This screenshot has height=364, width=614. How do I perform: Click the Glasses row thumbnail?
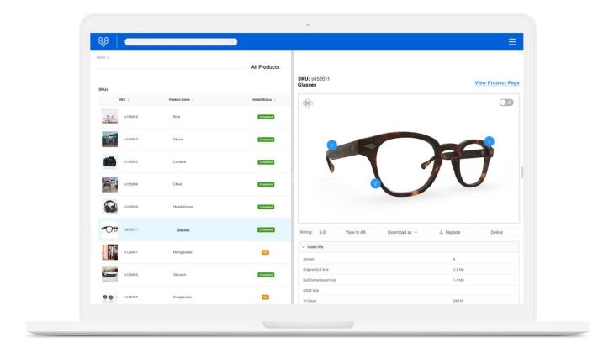(x=109, y=229)
